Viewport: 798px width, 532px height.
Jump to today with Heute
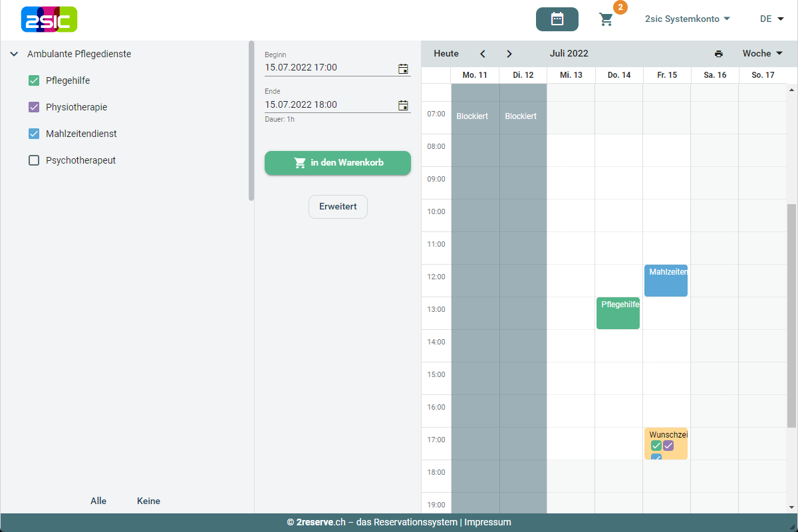[x=446, y=53]
